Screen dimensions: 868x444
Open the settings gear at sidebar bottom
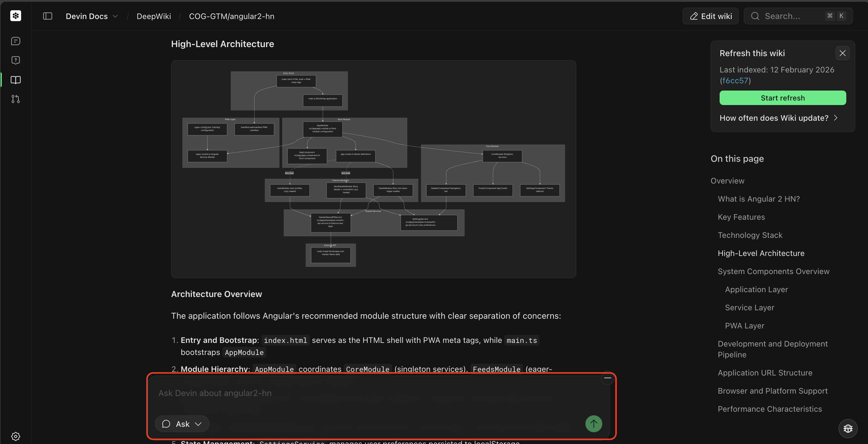tap(15, 436)
